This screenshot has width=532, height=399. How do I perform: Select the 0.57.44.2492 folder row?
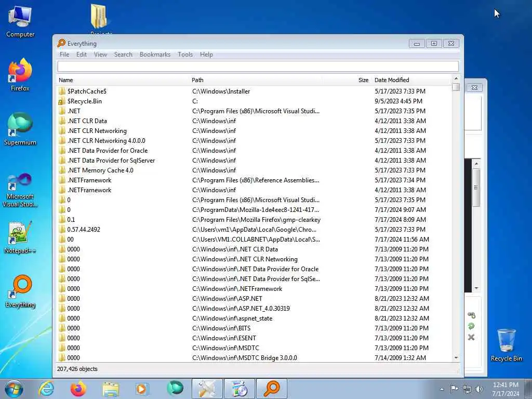255,229
